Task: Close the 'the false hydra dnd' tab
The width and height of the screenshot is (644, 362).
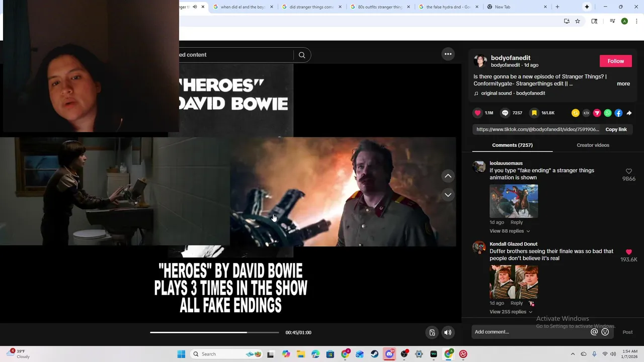Action: click(x=477, y=7)
